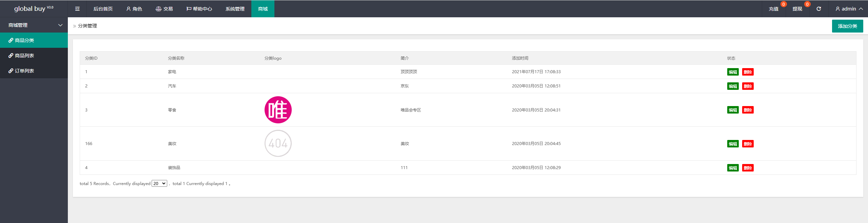Image resolution: width=868 pixels, height=223 pixels.
Task: Open the 交易 menu with scale icon
Action: 164,9
